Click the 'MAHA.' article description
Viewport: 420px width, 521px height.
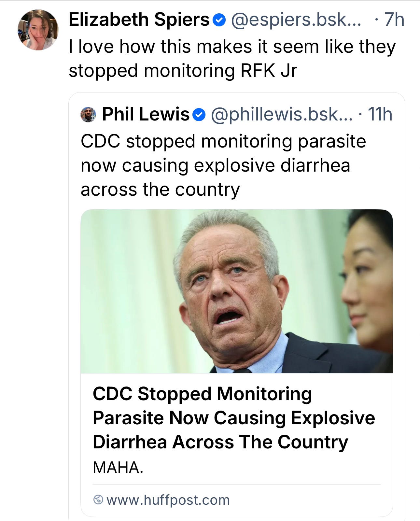tap(118, 468)
